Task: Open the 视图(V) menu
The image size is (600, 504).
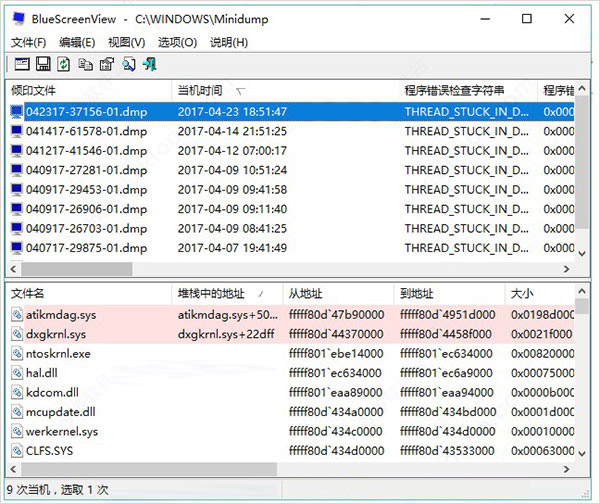Action: 126,42
